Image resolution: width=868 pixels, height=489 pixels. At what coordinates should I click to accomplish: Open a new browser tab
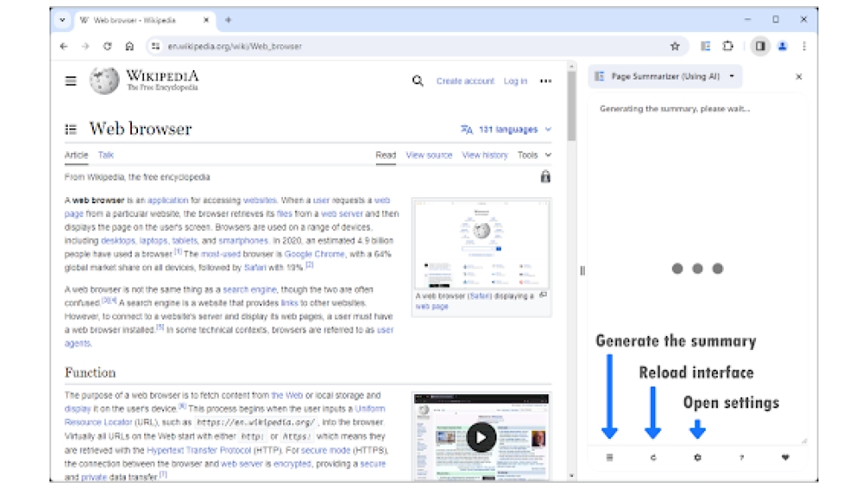228,20
